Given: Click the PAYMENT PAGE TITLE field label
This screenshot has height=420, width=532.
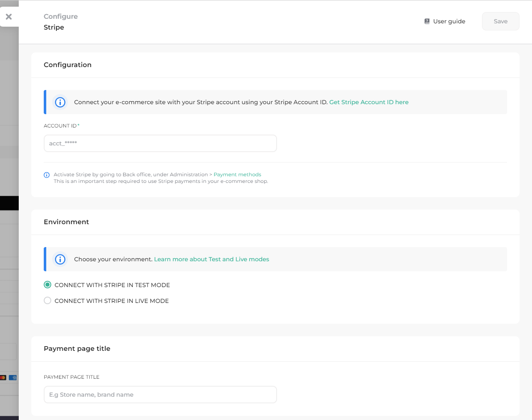Looking at the screenshot, I should pyautogui.click(x=72, y=377).
